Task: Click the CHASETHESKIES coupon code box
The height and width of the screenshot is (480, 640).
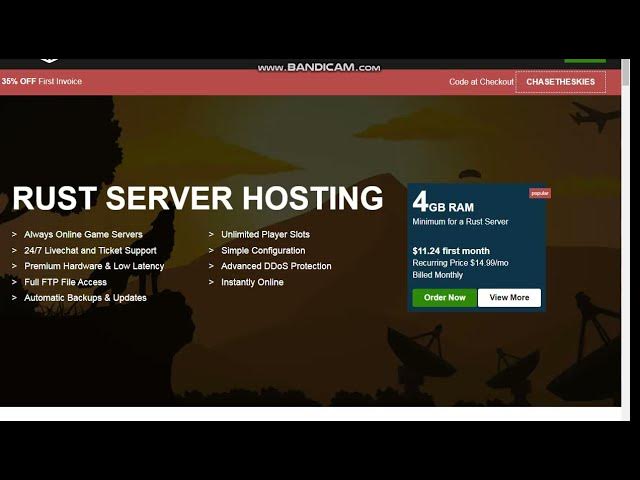Action: tap(560, 82)
